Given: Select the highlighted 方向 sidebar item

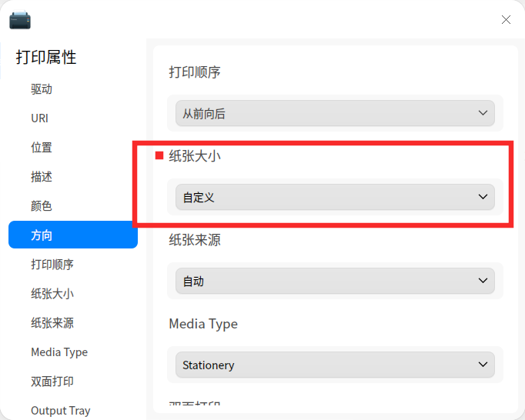Looking at the screenshot, I should 73,235.
